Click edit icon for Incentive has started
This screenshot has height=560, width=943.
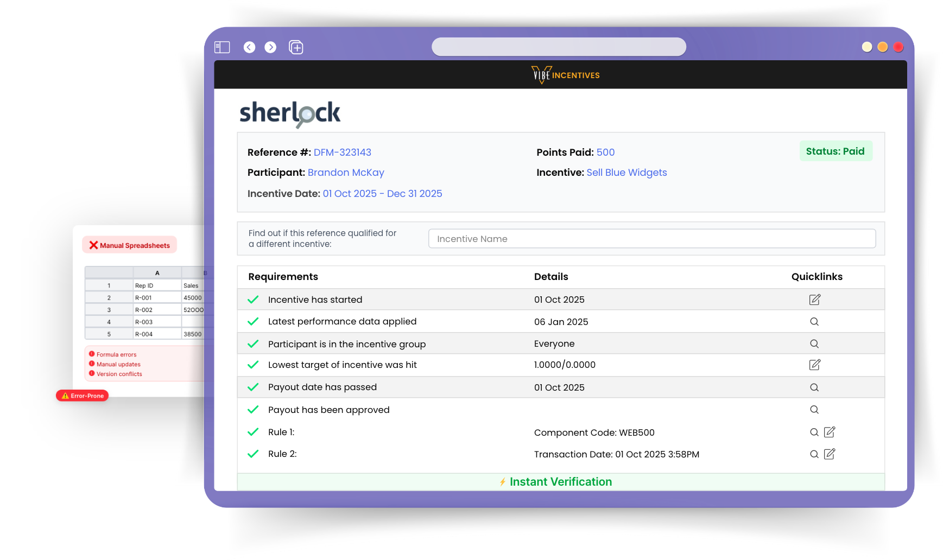pyautogui.click(x=814, y=300)
